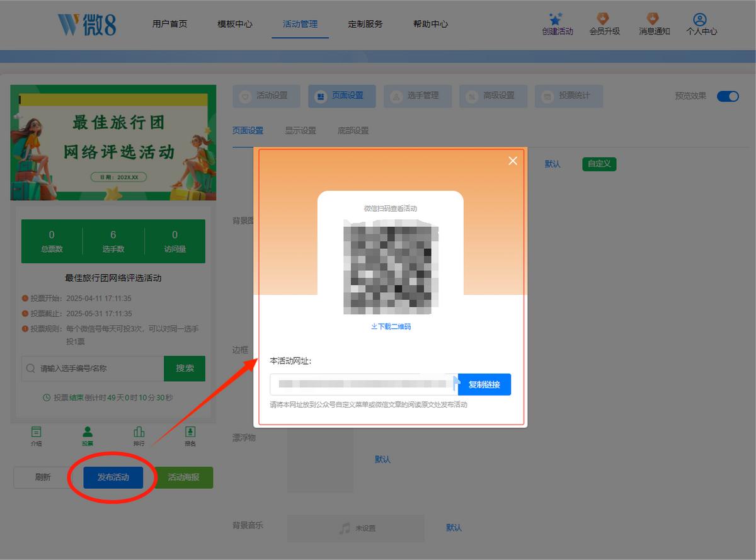This screenshot has width=756, height=560.
Task: Open the 消息通知 notification icon
Action: (653, 19)
